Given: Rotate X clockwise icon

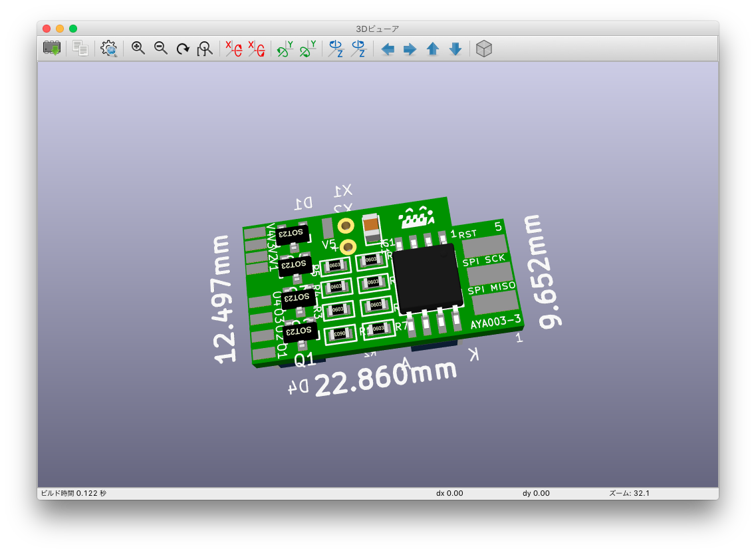Looking at the screenshot, I should pyautogui.click(x=234, y=49).
